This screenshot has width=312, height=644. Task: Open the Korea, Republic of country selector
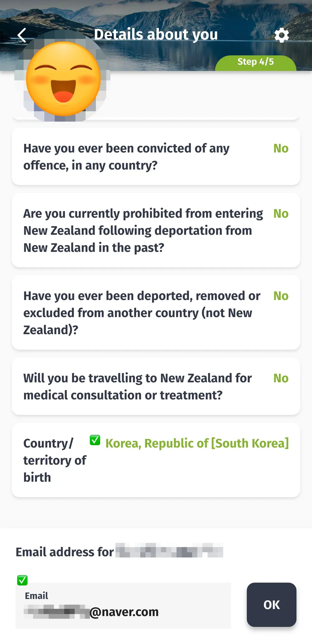(x=197, y=444)
